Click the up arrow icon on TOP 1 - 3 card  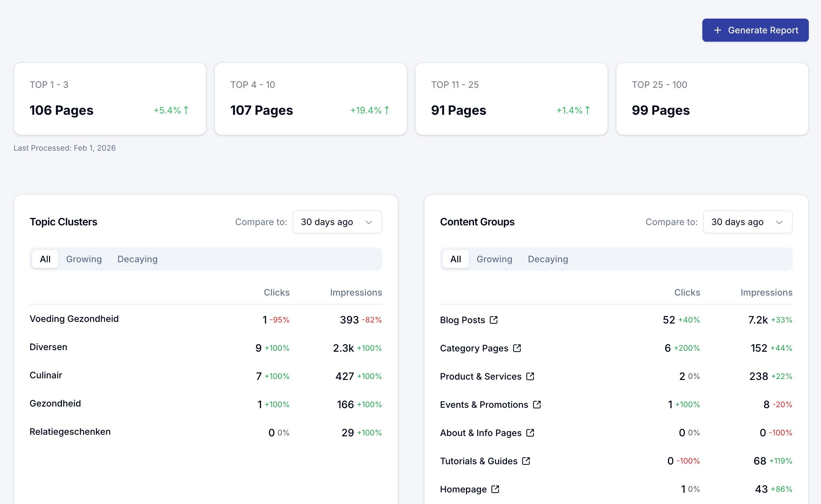186,110
